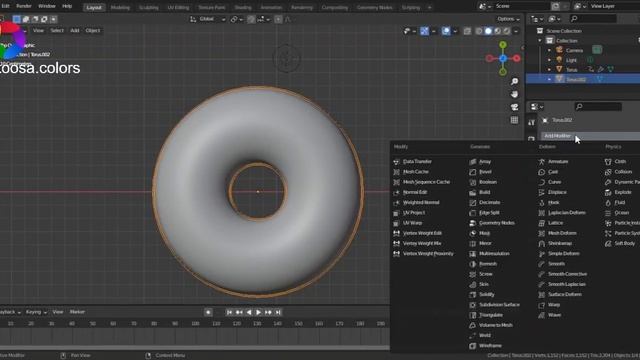Image resolution: width=640 pixels, height=360 pixels.
Task: Toggle show gizmos button
Action: (424, 31)
